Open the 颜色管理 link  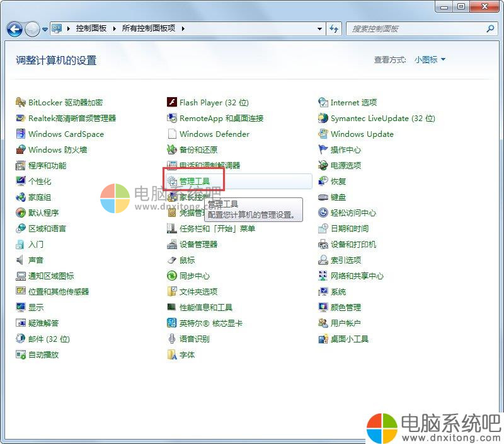[346, 308]
